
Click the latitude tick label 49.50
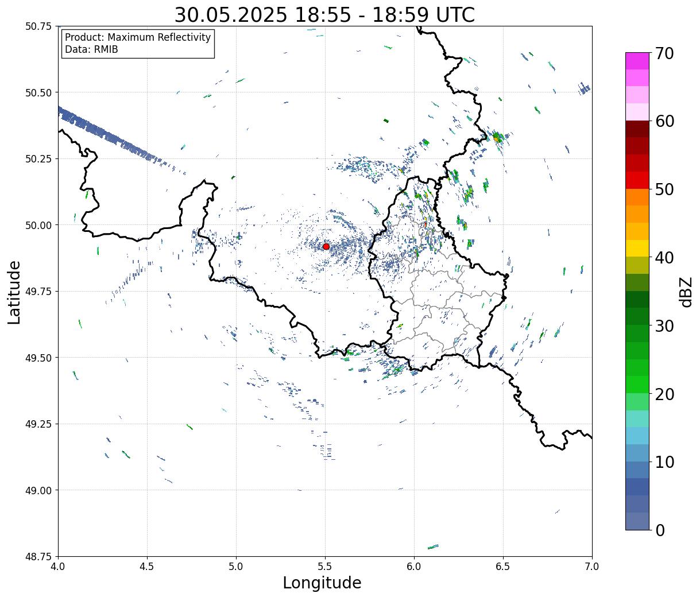38,358
